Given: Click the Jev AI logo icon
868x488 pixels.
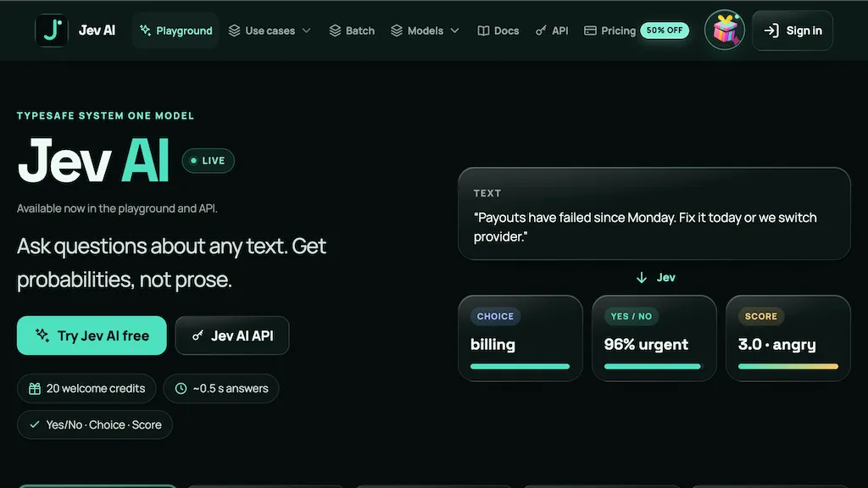Looking at the screenshot, I should (x=52, y=30).
